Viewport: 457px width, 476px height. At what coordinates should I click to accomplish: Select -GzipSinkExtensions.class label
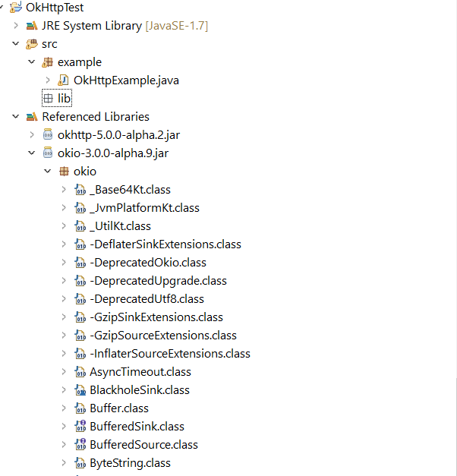pos(156,317)
